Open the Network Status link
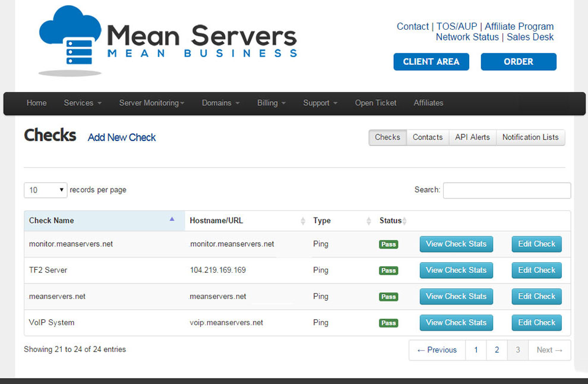Screen dimensions: 588x384 [467, 37]
